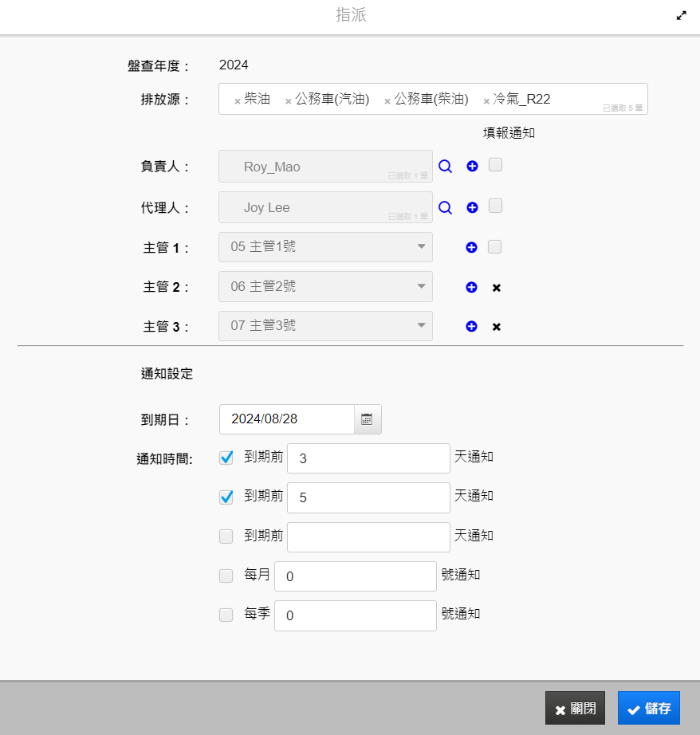Check the empty third 到期前 notification checkbox
Image resolution: width=700 pixels, height=735 pixels.
pyautogui.click(x=226, y=537)
